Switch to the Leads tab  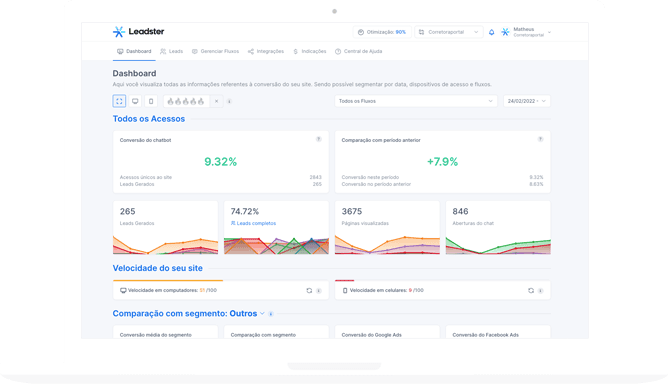[x=171, y=51]
